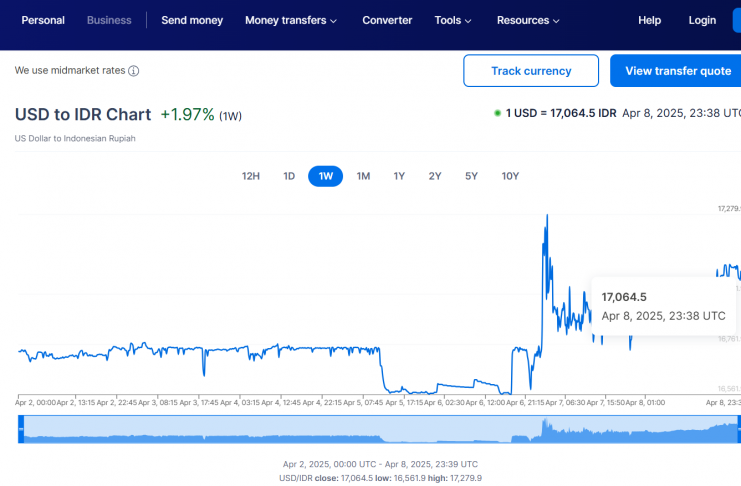
Task: Switch to the Personal tab
Action: click(43, 20)
